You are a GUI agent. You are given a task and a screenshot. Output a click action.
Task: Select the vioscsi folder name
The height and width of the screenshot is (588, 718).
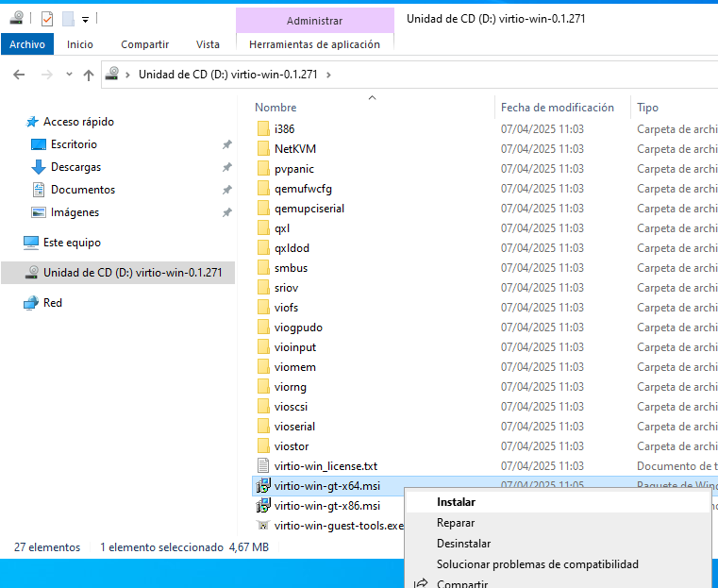(291, 407)
